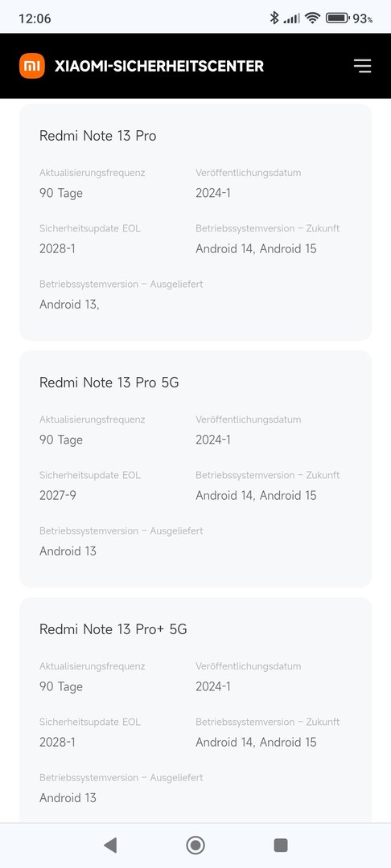Tap the Xiaomi Mi logo
This screenshot has height=868, width=391.
click(x=32, y=67)
